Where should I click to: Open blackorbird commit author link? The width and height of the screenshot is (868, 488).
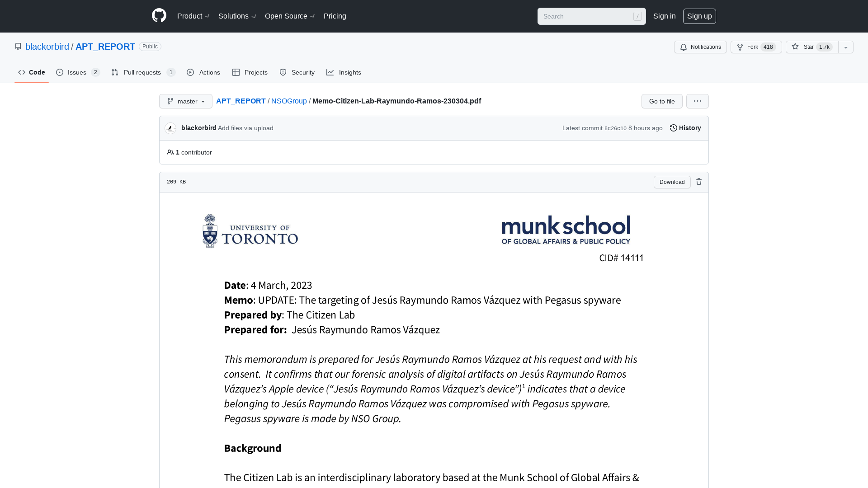pos(198,128)
